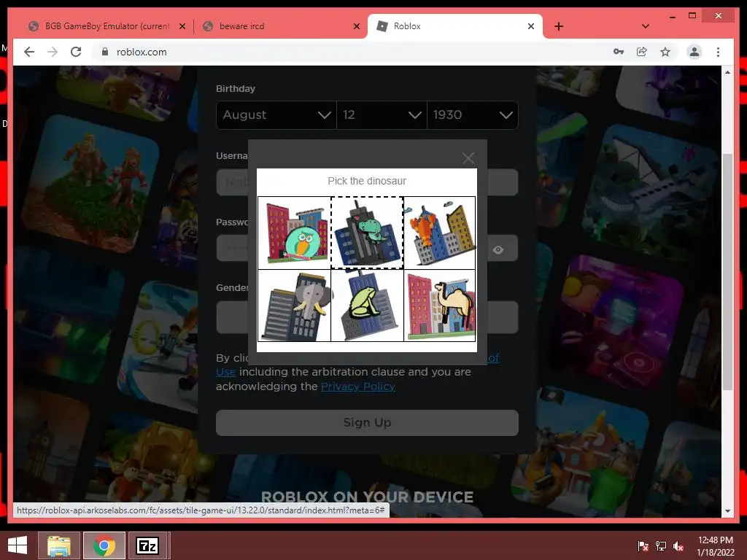Pick the frog captcha image

[368, 306]
